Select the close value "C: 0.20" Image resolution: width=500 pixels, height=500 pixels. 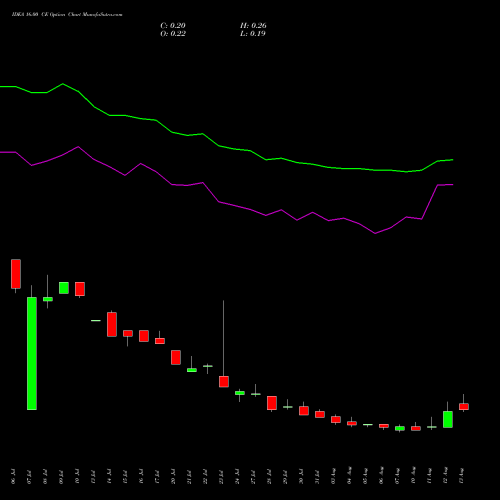173,26
